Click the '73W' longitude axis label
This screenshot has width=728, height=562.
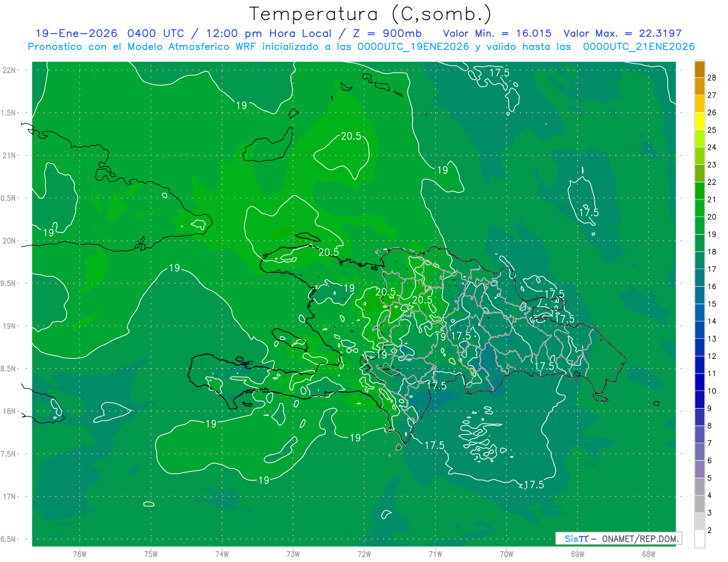(293, 554)
